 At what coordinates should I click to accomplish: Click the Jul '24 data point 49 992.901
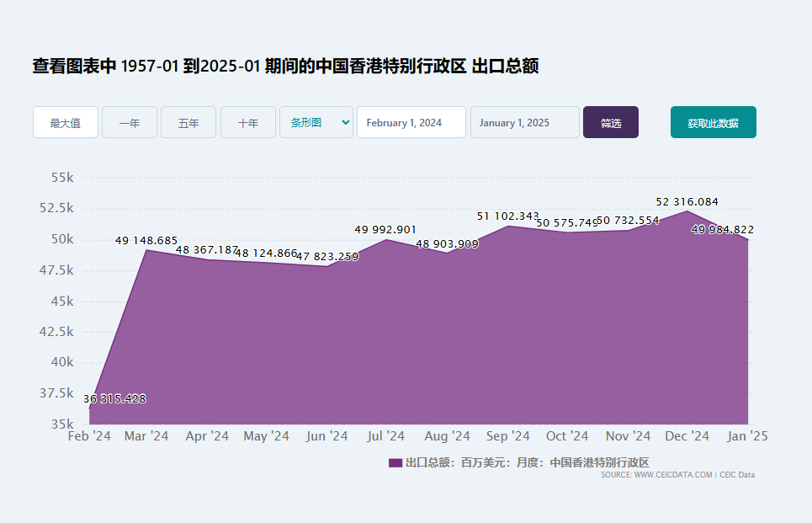tap(386, 238)
